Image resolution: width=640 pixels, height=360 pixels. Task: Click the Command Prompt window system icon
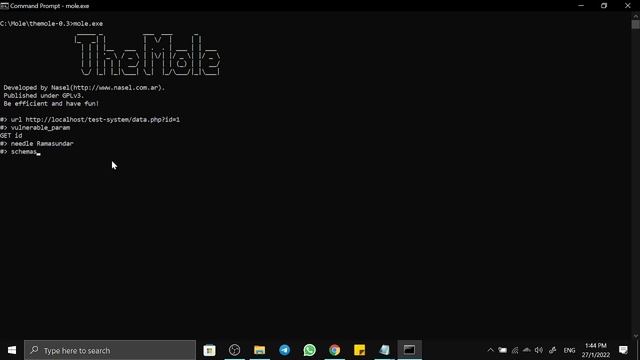click(x=4, y=6)
